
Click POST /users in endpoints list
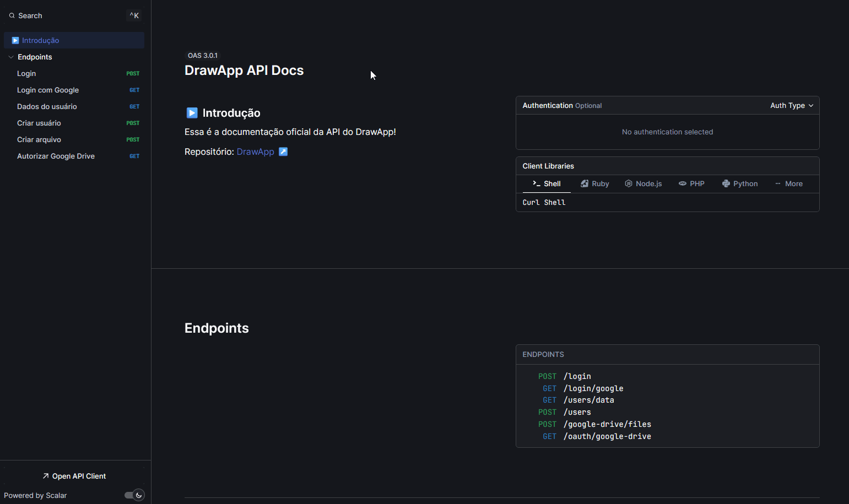pos(564,412)
